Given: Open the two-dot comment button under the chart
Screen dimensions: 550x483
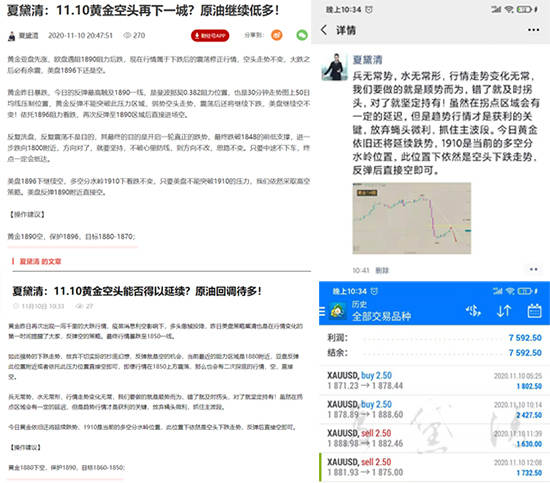Looking at the screenshot, I should pyautogui.click(x=534, y=269).
